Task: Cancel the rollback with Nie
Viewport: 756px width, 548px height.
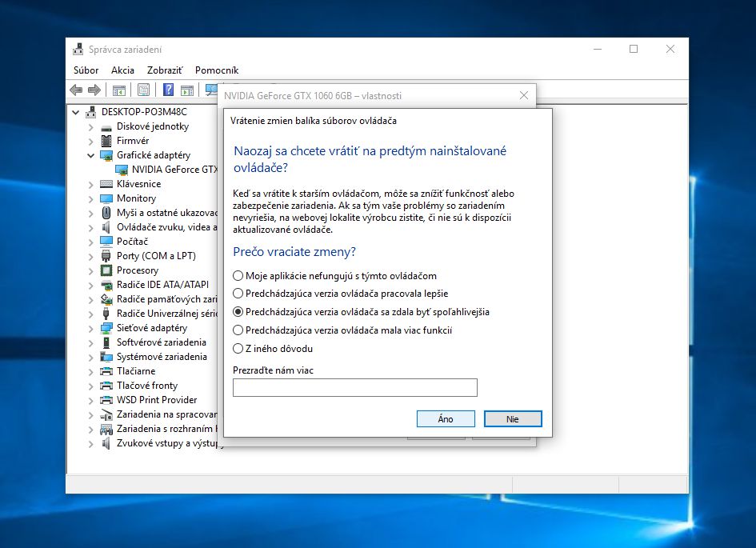Action: pos(513,419)
